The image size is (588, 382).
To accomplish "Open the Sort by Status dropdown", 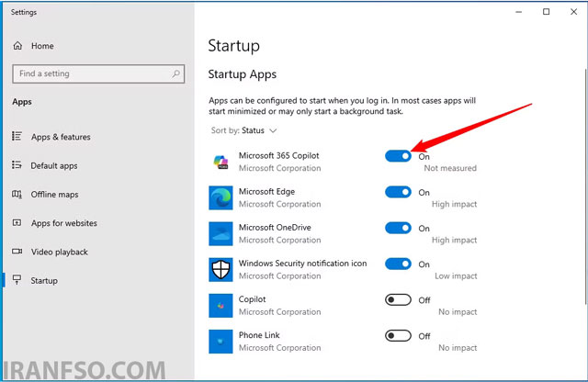I will tap(243, 130).
